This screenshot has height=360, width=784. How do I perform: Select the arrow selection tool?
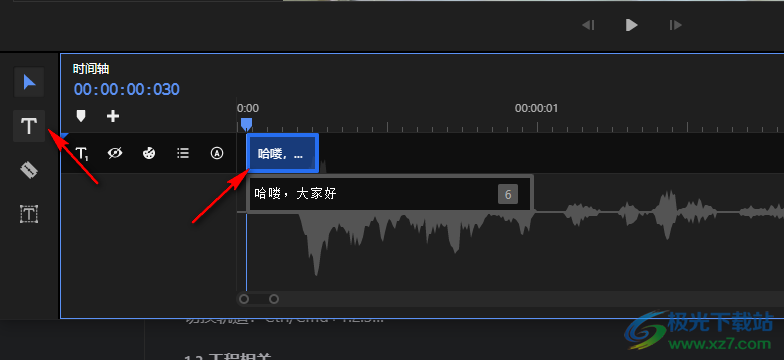coord(29,82)
